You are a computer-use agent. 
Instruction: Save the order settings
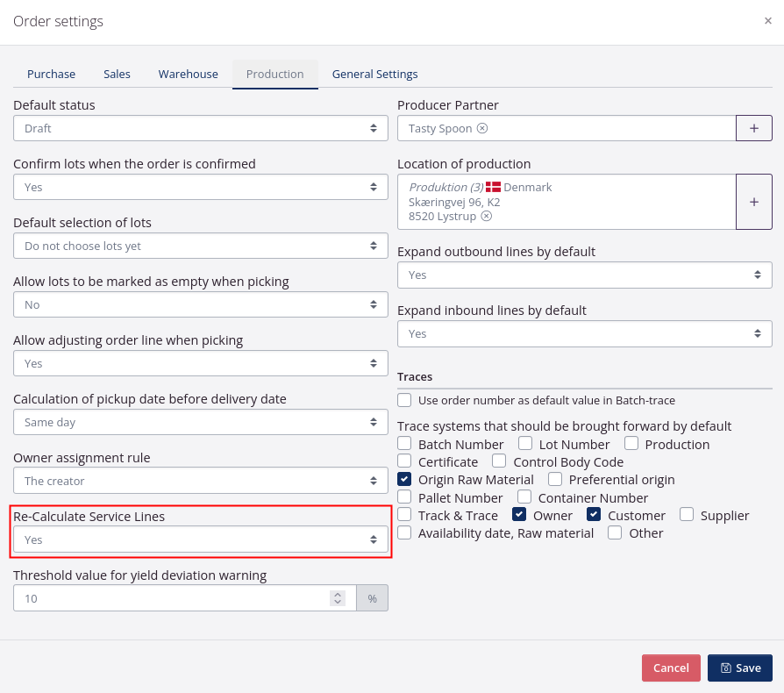coord(739,668)
